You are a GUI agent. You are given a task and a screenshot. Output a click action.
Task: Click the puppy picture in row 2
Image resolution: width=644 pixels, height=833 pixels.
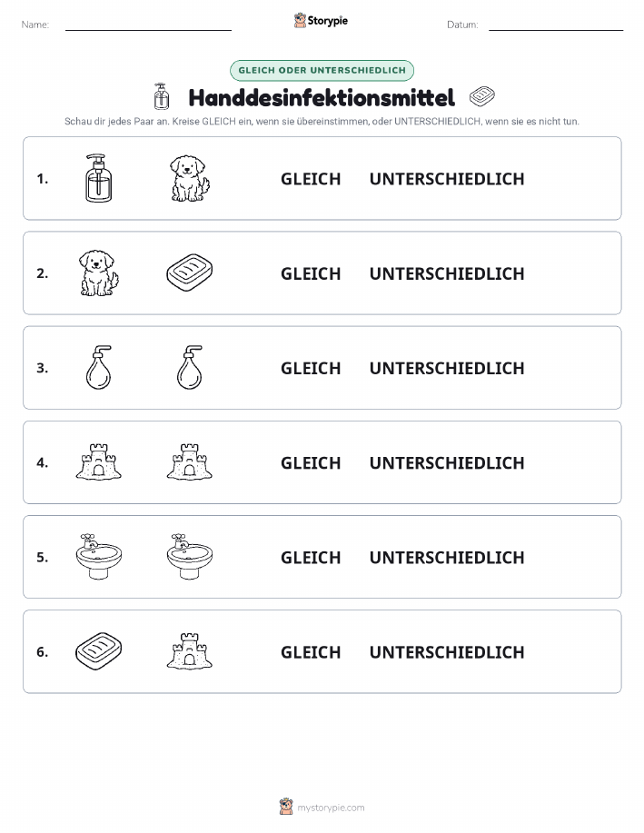(x=99, y=273)
